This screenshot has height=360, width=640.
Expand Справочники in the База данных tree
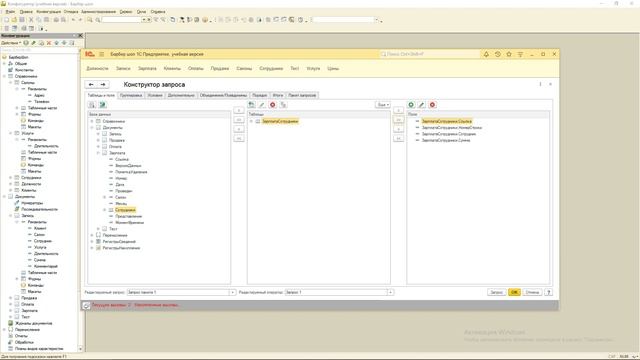(x=92, y=121)
